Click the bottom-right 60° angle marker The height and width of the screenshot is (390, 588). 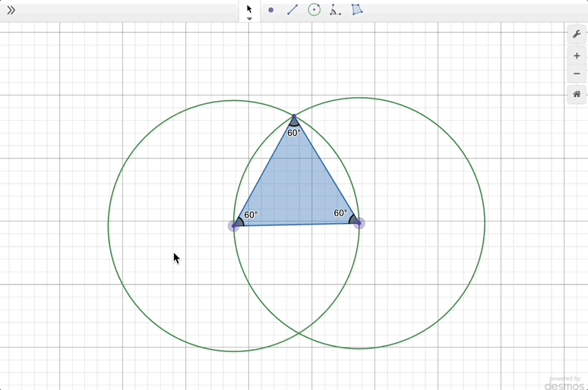coord(352,219)
